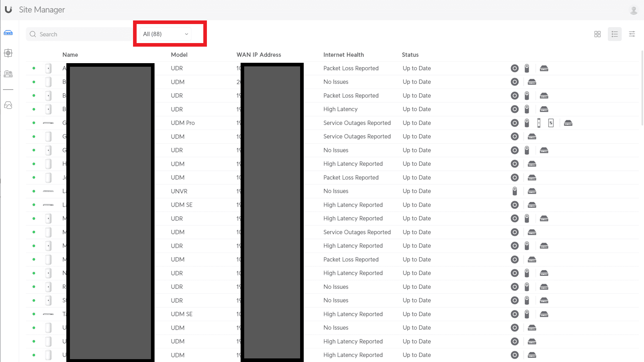
Task: Sort by WAN IP Address column
Action: tap(259, 55)
